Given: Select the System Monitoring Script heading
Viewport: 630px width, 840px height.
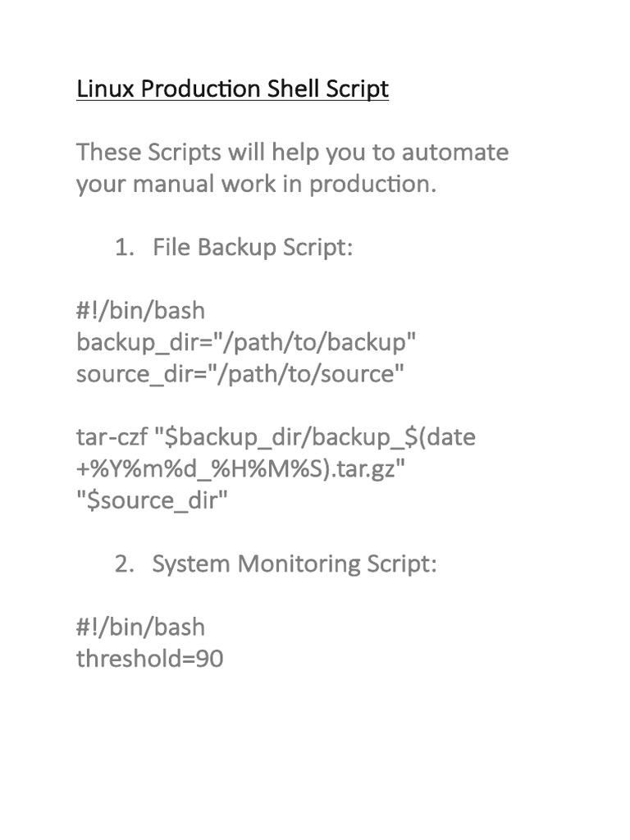Looking at the screenshot, I should pyautogui.click(x=294, y=564).
